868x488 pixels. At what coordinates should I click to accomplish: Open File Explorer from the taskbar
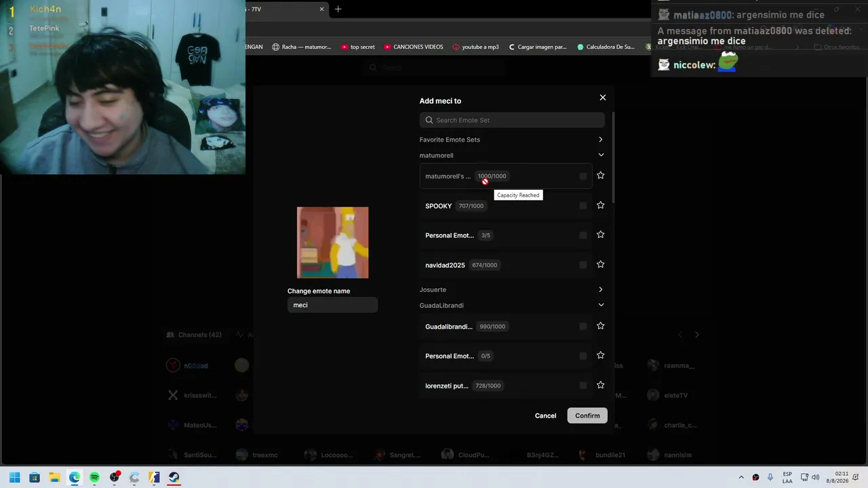pos(54,477)
